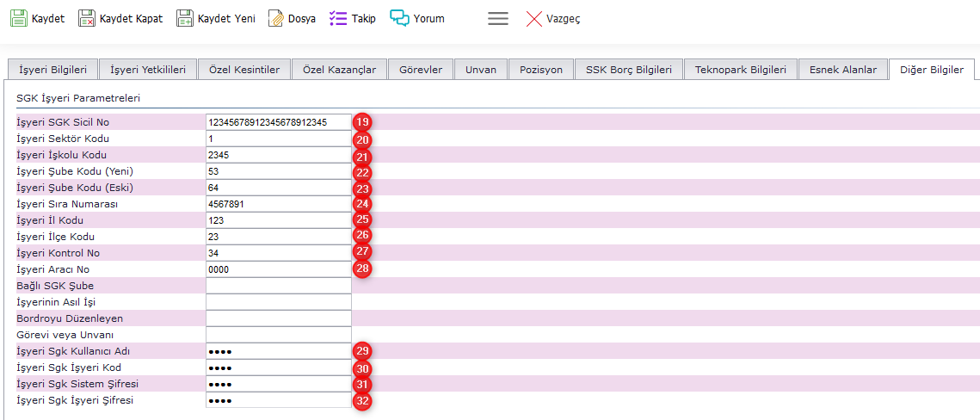This screenshot has width=980, height=420.
Task: Switch to the Esnek Alanlar tab
Action: click(842, 70)
